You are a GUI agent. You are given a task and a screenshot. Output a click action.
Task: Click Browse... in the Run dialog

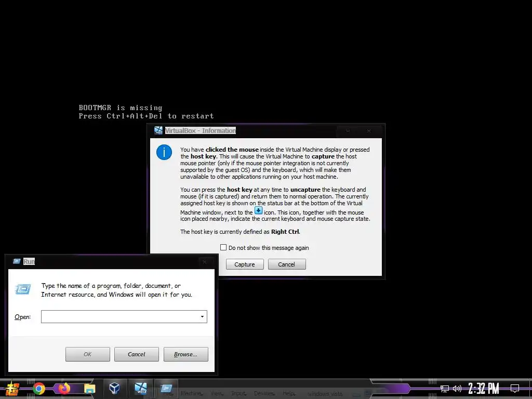[185, 354]
